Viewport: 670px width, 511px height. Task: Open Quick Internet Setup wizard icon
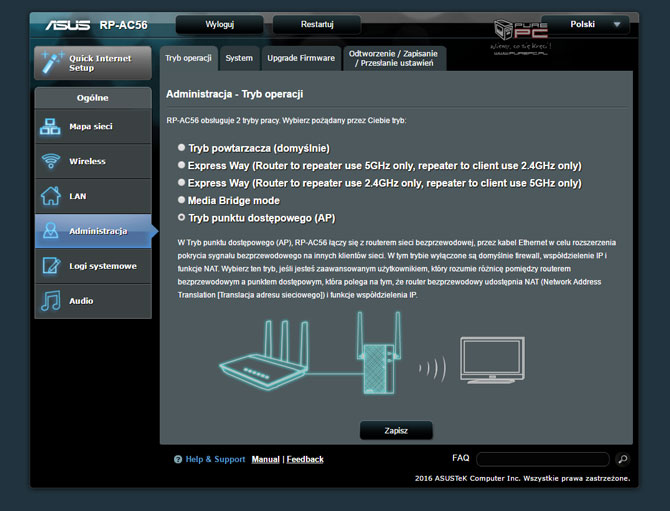[x=52, y=63]
